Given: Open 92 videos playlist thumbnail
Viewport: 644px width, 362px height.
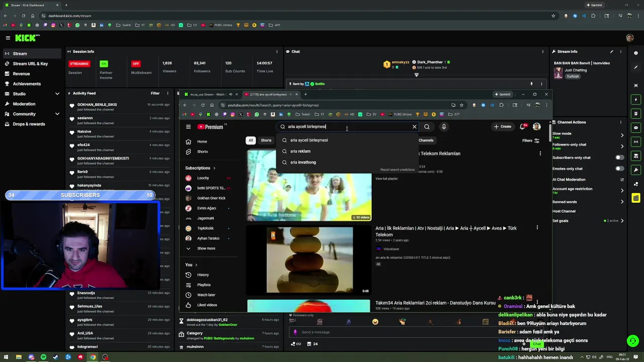Looking at the screenshot, I should coord(309,186).
